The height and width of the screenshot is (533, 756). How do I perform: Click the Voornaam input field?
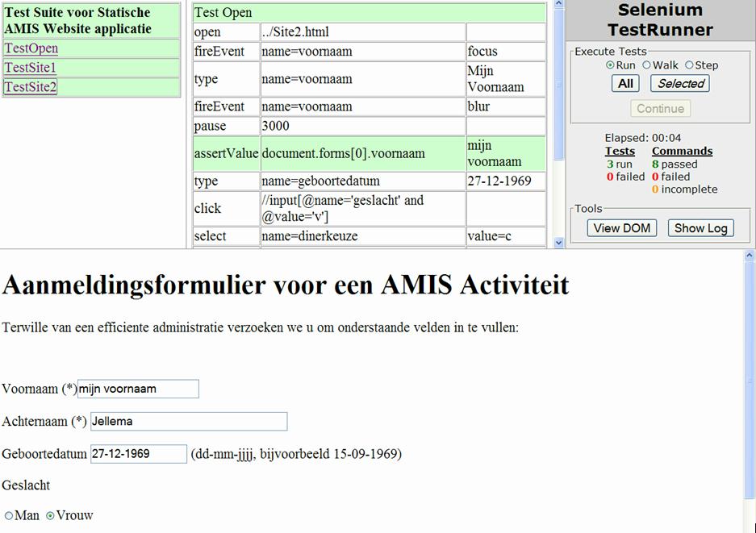pyautogui.click(x=138, y=389)
